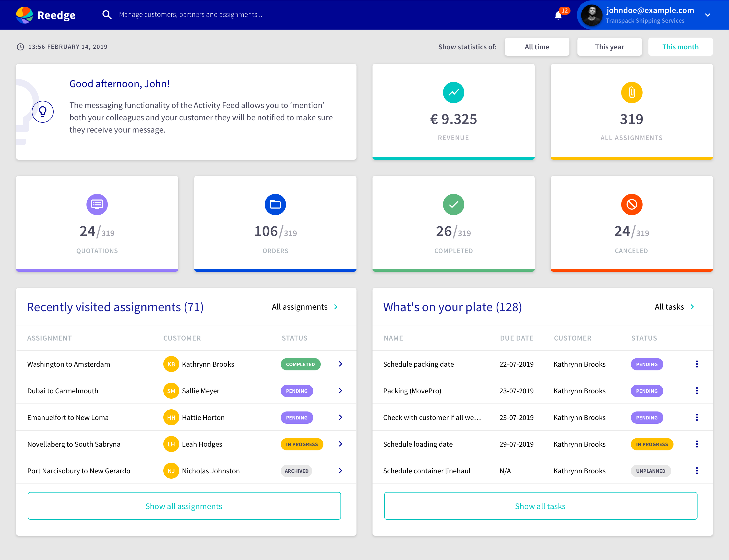Open options menu for Schedule loading date
This screenshot has width=729, height=560.
(697, 444)
